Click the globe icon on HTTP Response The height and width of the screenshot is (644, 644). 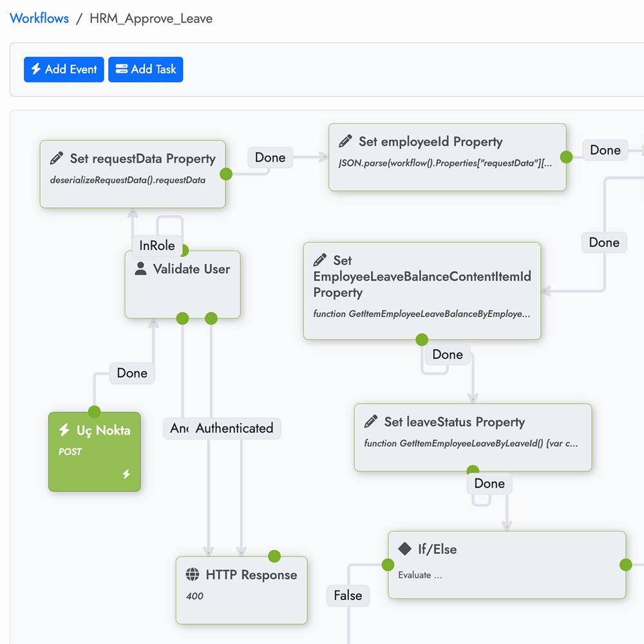(192, 574)
